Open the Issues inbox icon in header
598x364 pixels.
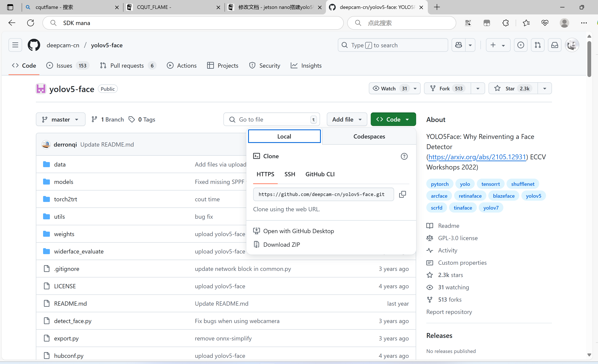click(521, 45)
